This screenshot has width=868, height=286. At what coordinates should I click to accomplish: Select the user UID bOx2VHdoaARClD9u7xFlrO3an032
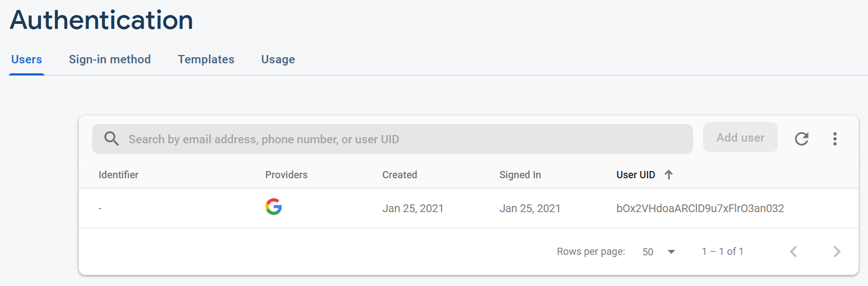click(x=700, y=209)
